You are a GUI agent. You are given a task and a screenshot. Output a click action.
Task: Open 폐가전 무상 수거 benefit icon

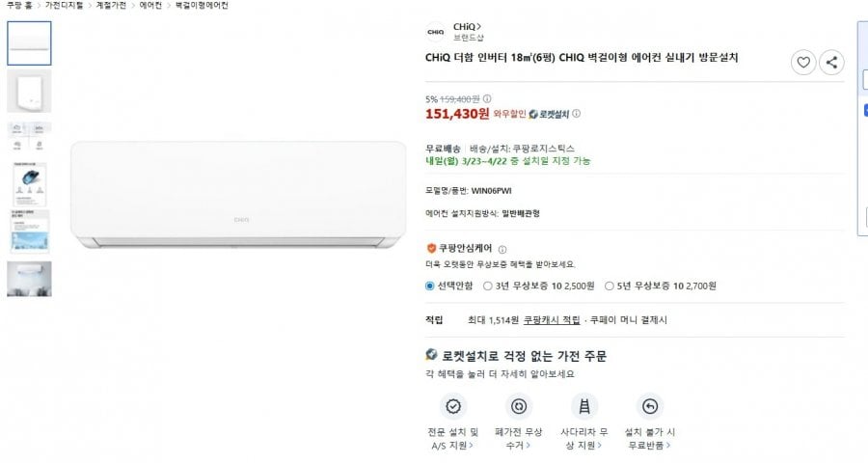coord(520,405)
